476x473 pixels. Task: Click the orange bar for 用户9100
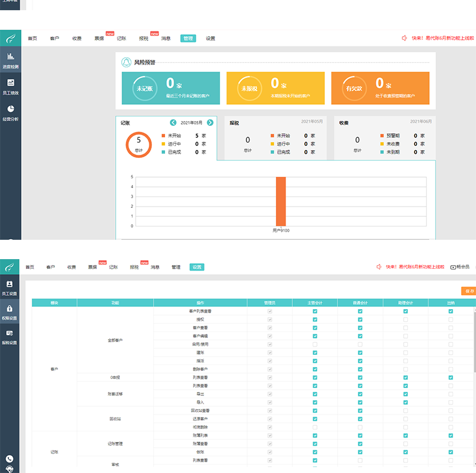pyautogui.click(x=281, y=201)
